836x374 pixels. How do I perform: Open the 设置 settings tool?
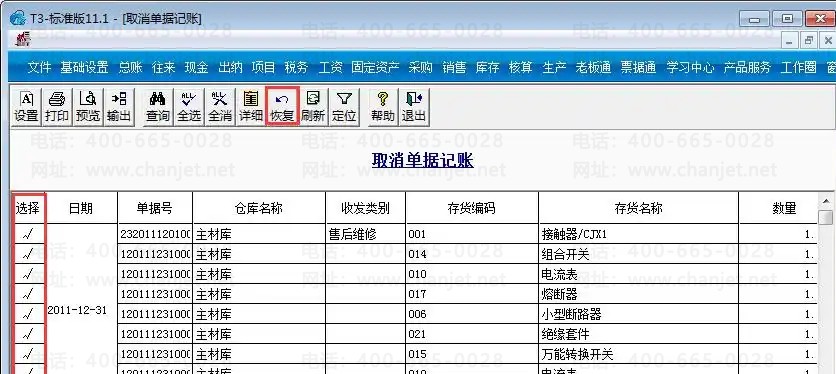[26, 107]
